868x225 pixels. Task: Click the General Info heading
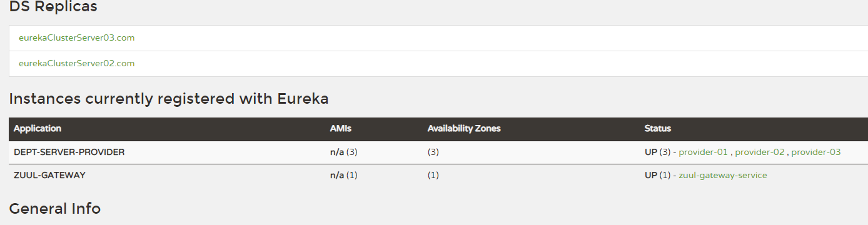click(55, 208)
